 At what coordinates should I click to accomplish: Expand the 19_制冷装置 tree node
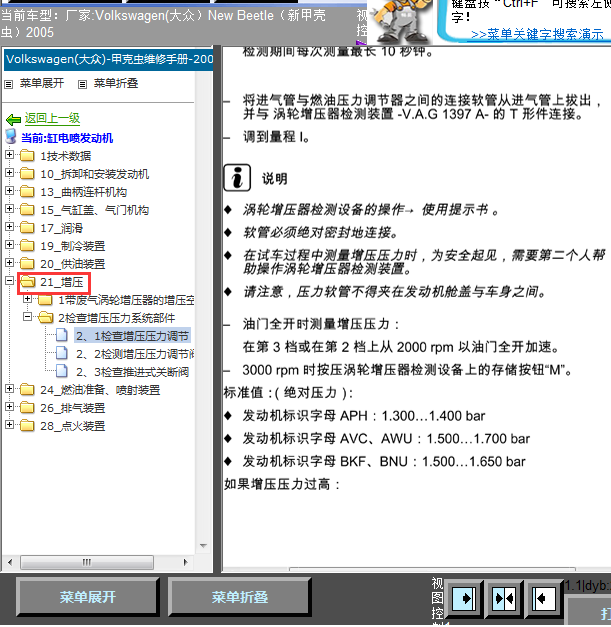(9, 245)
